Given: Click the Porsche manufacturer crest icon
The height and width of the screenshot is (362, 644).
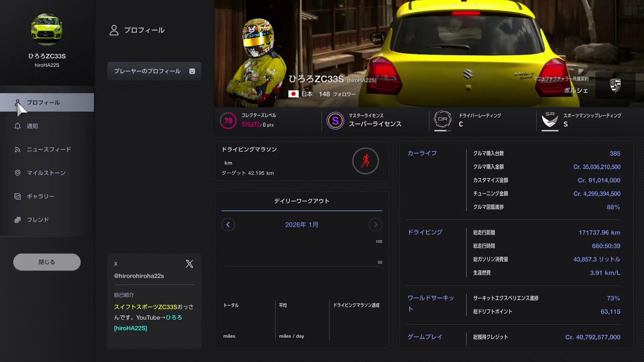Looking at the screenshot, I should (615, 85).
